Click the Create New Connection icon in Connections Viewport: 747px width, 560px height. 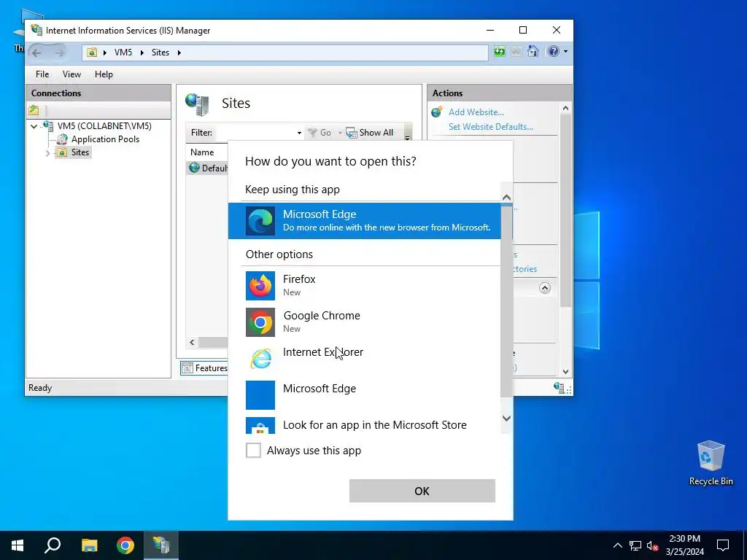(34, 111)
